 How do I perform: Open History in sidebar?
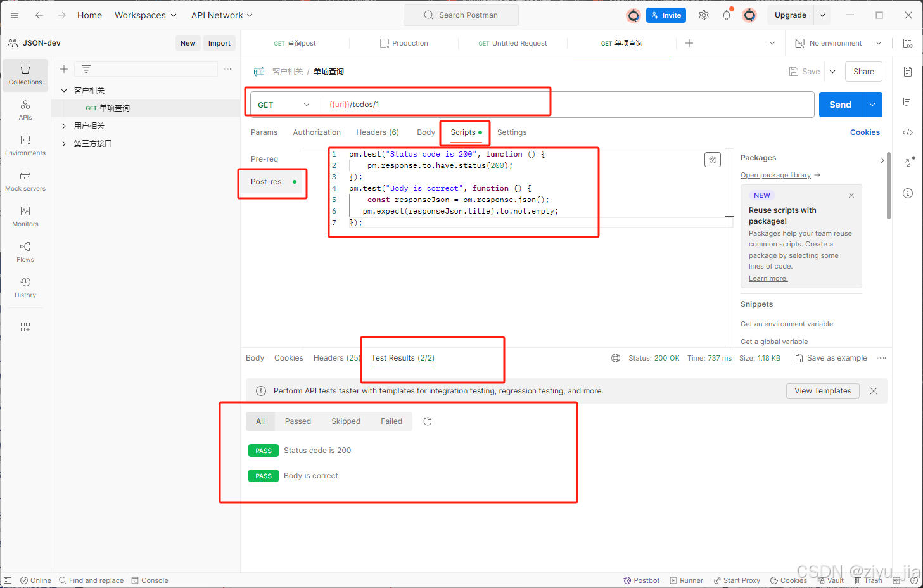click(x=25, y=288)
